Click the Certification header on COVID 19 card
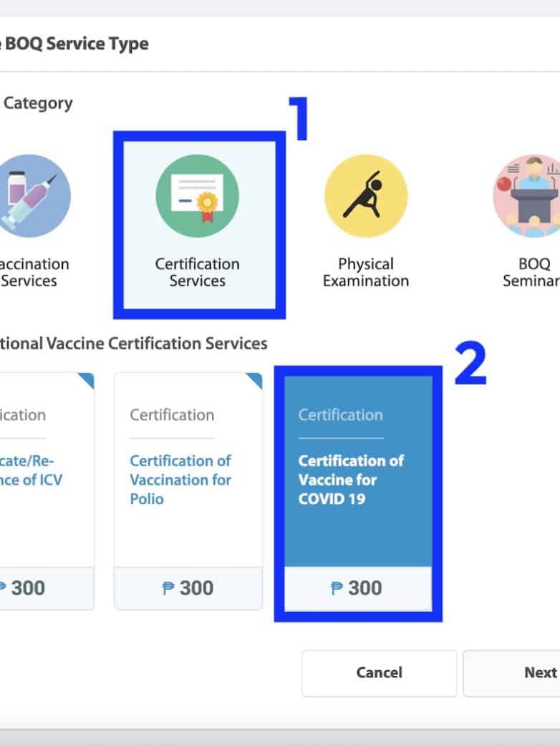This screenshot has height=746, width=560. [340, 415]
